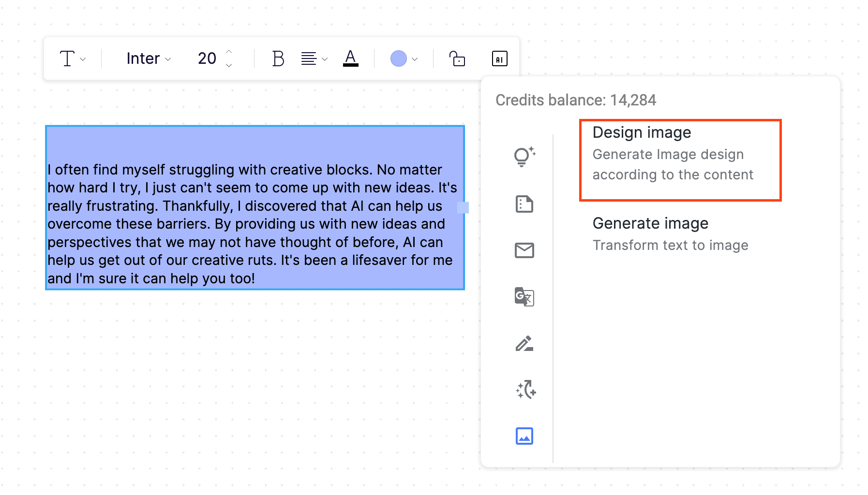This screenshot has height=495, width=868.
Task: Click the Credits balance text
Action: coord(576,100)
